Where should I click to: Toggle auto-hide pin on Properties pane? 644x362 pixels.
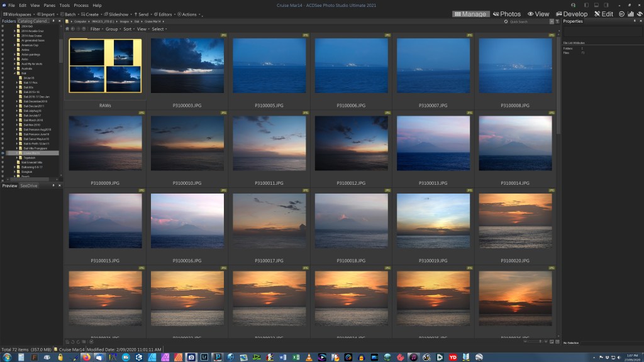tap(634, 21)
